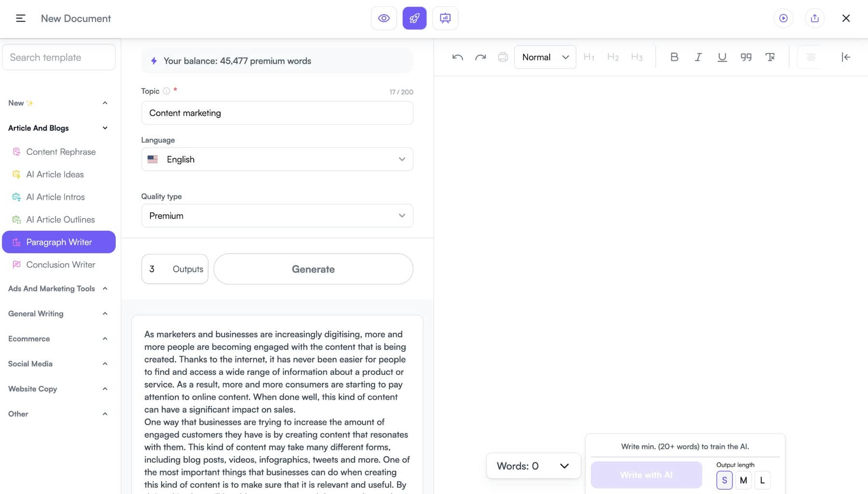
Task: Open the Content Rephrase tool
Action: [x=61, y=151]
